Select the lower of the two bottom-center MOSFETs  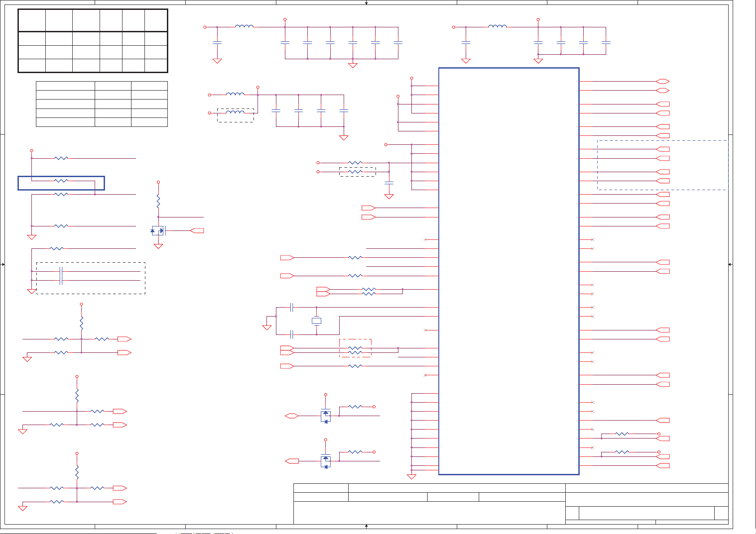click(326, 461)
